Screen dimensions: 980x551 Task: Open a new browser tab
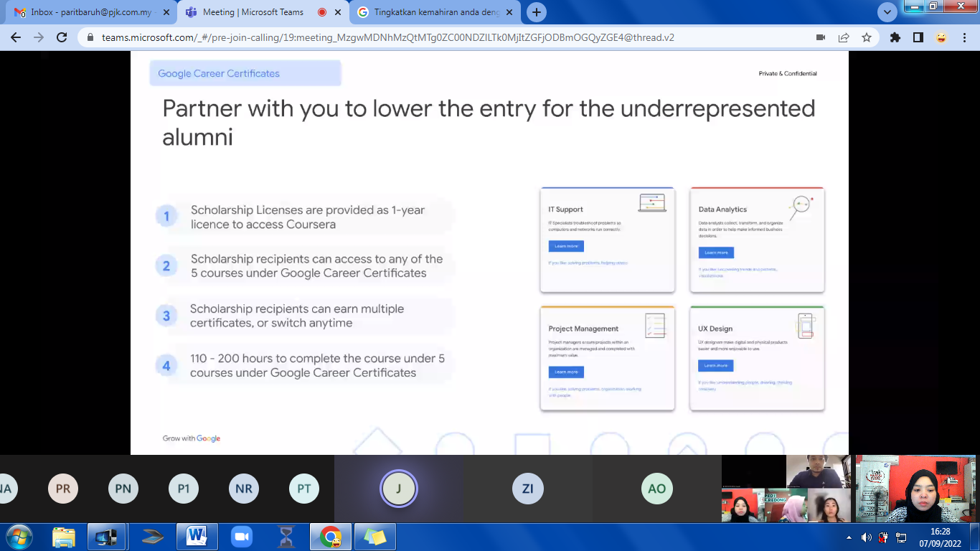[536, 12]
